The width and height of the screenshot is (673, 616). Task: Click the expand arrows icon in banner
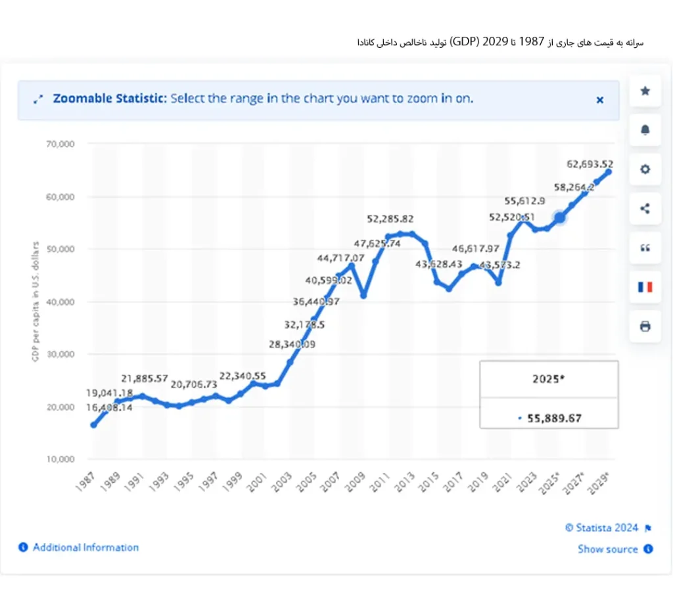click(38, 100)
